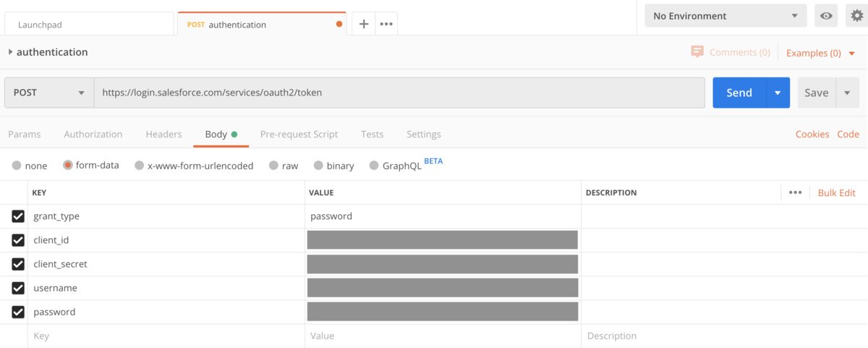Open the Pre-request Script tab
Image resolution: width=868 pixels, height=348 pixels.
tap(299, 134)
